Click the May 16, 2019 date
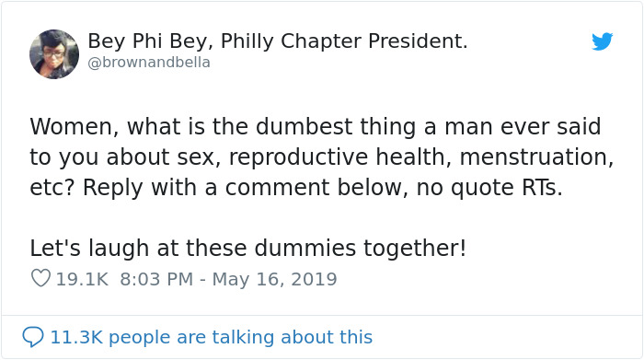This screenshot has width=644, height=360. tap(274, 279)
